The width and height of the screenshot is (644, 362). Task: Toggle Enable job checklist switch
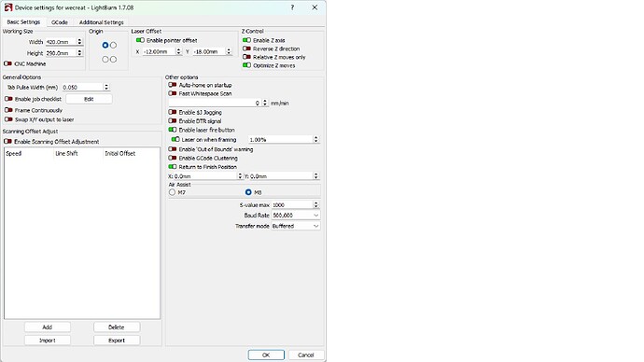click(8, 99)
